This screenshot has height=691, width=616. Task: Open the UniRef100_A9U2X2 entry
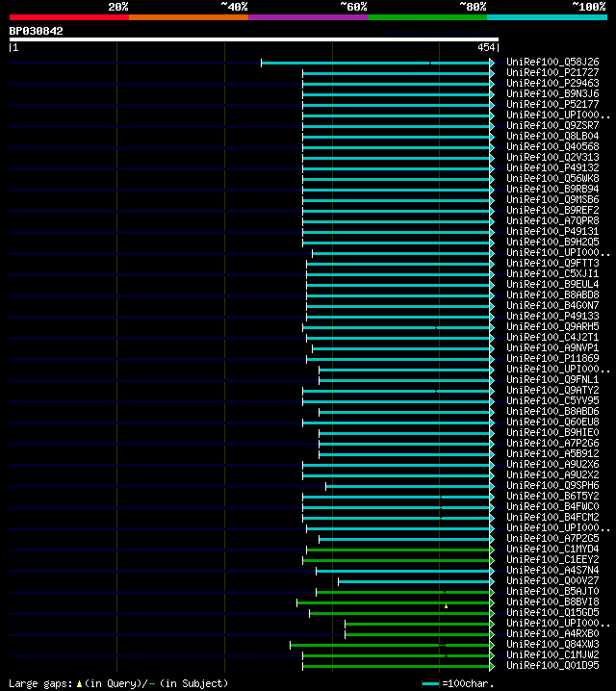[x=552, y=474]
